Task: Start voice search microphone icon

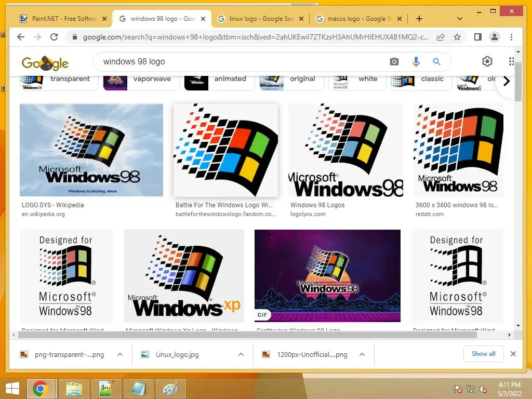Action: coord(416,61)
